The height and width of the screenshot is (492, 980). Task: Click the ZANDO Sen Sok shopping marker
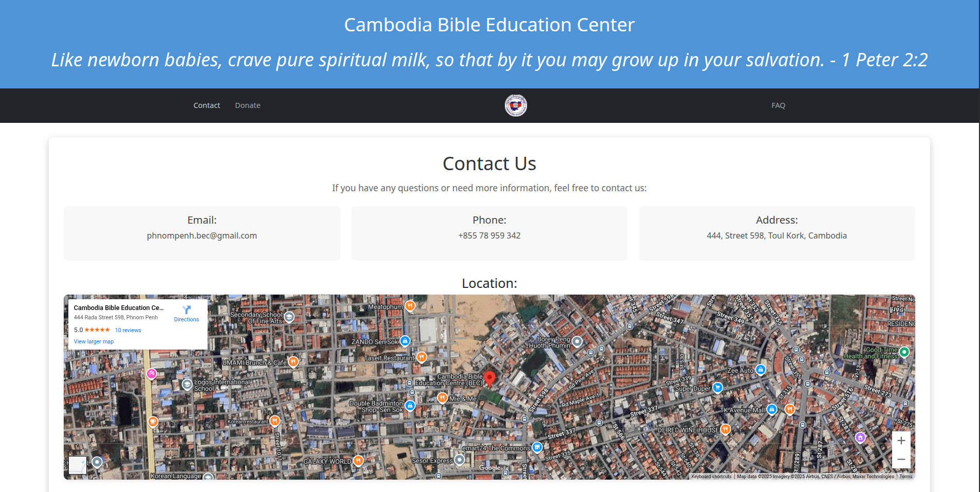point(405,341)
